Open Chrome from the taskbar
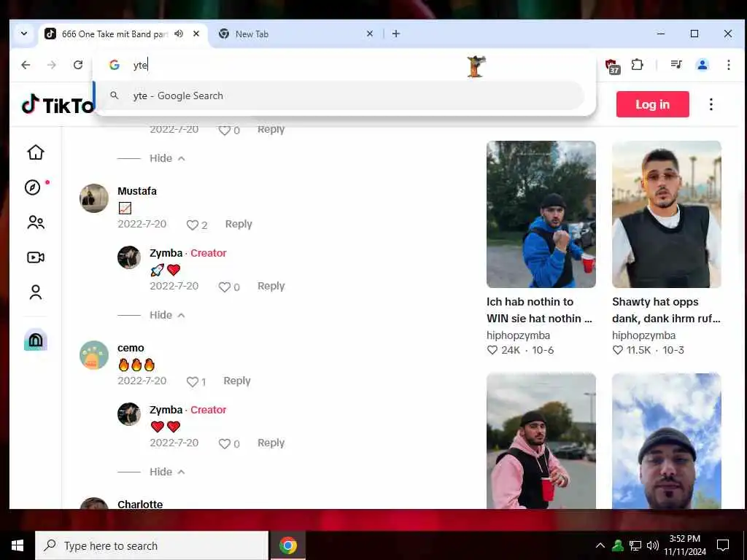 tap(287, 545)
